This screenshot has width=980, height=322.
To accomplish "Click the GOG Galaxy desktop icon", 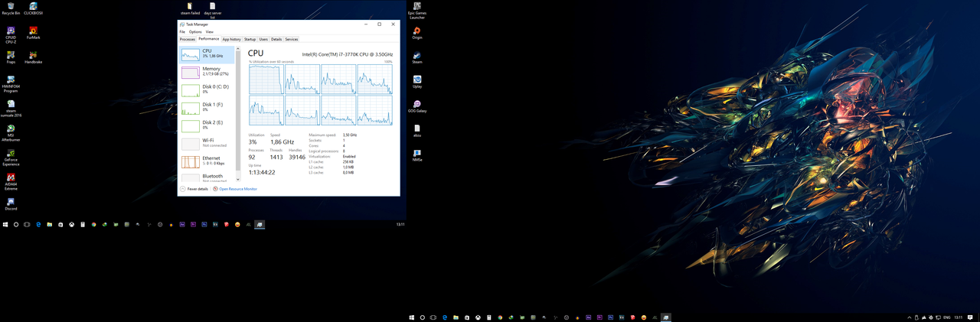I will [x=417, y=105].
